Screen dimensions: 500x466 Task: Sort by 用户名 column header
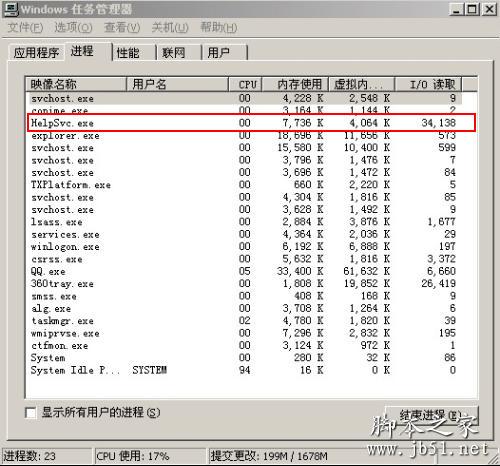[x=178, y=84]
